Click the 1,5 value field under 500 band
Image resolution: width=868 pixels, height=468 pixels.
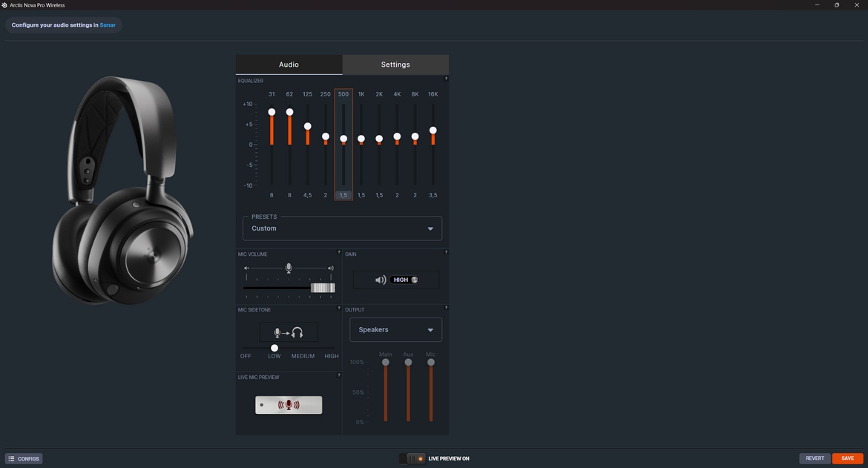click(343, 195)
